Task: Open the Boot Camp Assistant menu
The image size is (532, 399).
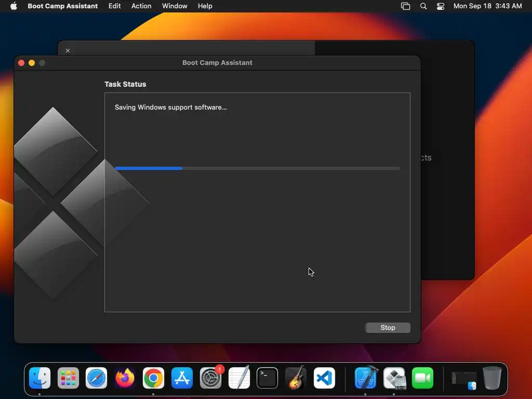Action: point(62,6)
